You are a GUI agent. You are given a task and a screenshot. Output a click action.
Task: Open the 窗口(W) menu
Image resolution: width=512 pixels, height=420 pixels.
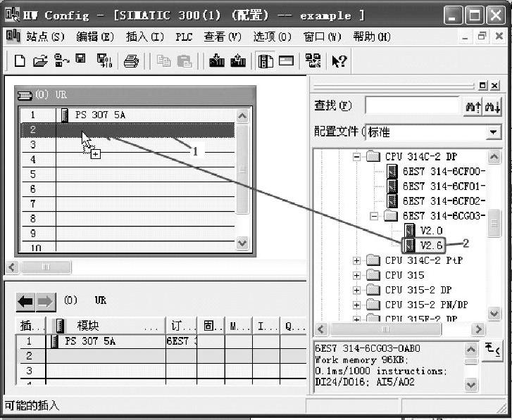pos(323,37)
